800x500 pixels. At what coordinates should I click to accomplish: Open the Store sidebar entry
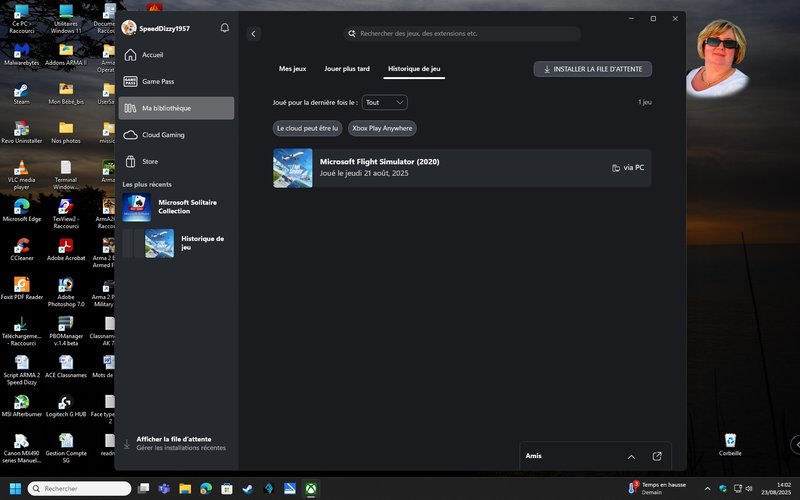click(177, 161)
